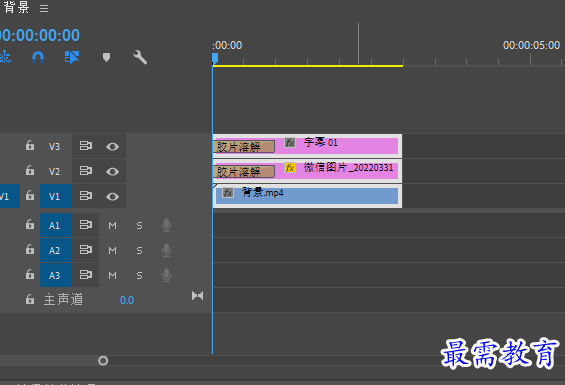
Task: Toggle lock on 主声道 master track
Action: (x=30, y=299)
